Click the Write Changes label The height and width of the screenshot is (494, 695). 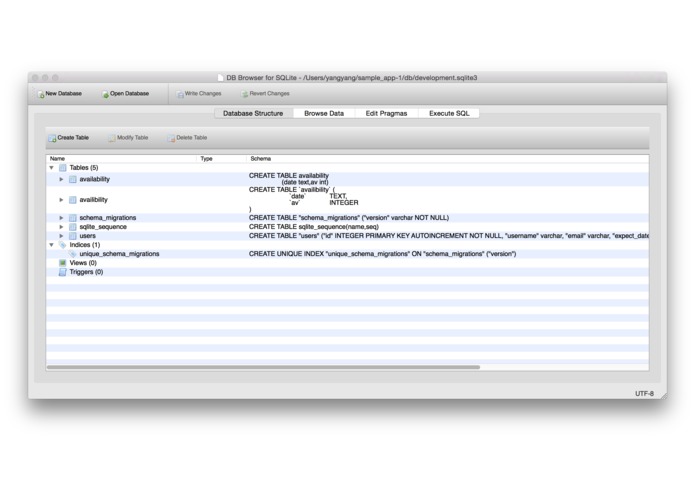point(203,93)
